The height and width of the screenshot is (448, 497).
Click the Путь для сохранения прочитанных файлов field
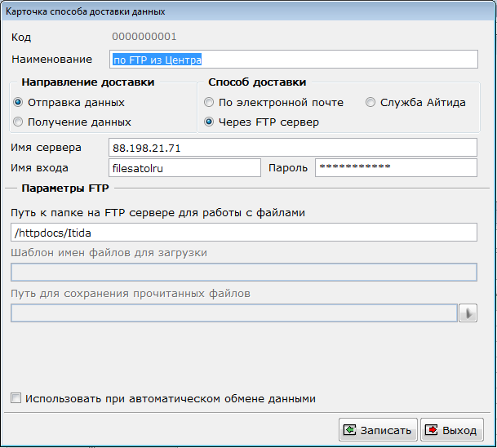234,313
